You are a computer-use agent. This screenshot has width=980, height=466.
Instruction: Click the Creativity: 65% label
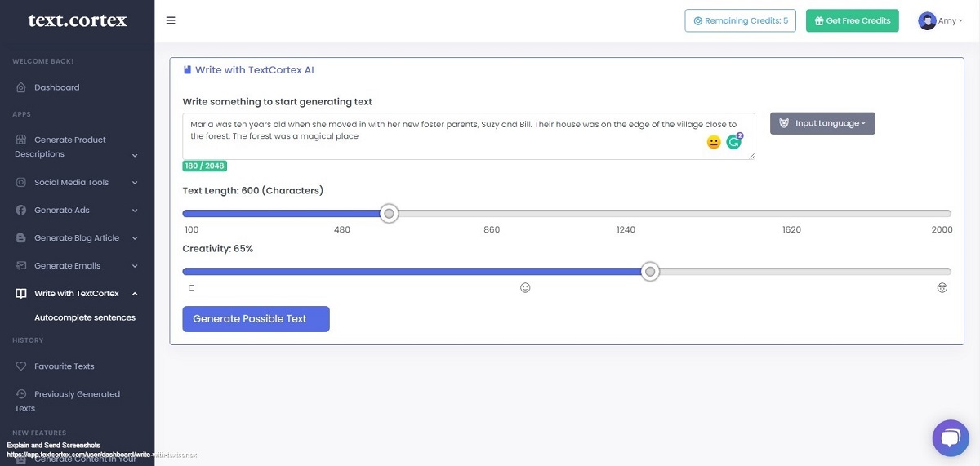point(218,249)
